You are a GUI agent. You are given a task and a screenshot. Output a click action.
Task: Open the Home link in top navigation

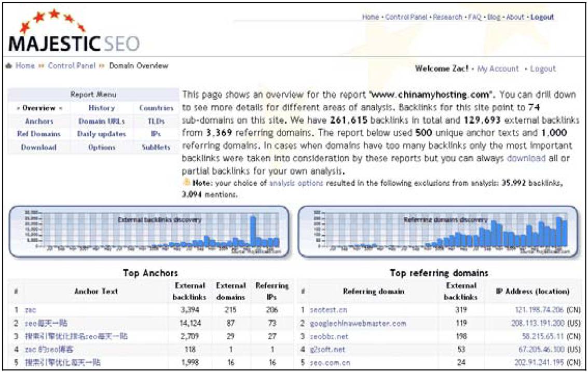click(370, 17)
